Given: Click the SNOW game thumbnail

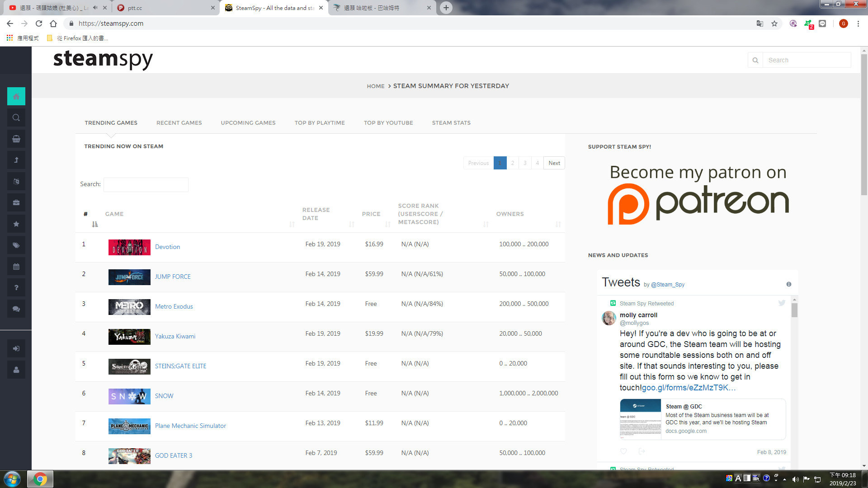Looking at the screenshot, I should click(129, 396).
